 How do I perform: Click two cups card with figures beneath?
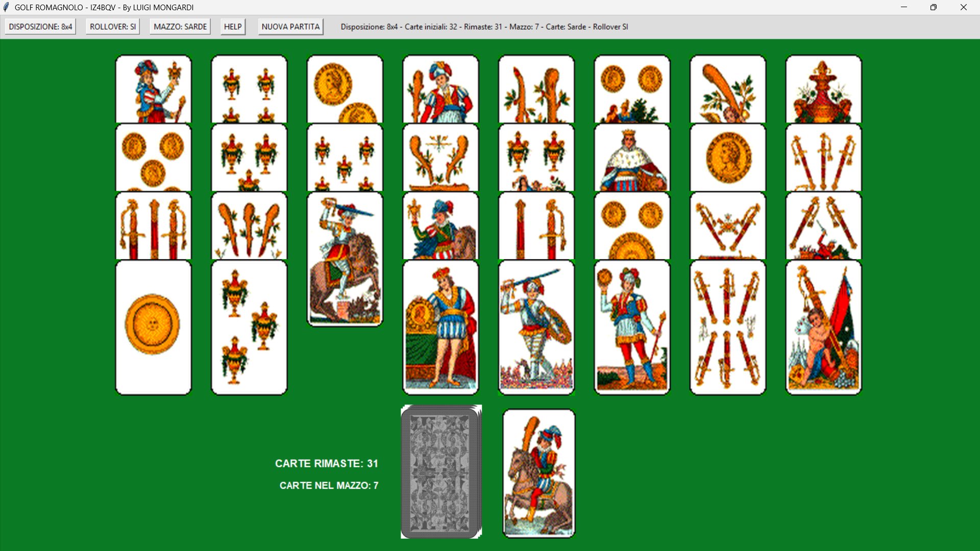tap(536, 158)
